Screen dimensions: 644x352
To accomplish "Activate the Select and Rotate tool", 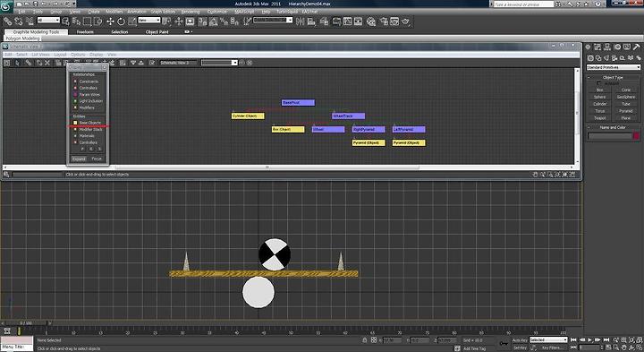I will [x=121, y=21].
